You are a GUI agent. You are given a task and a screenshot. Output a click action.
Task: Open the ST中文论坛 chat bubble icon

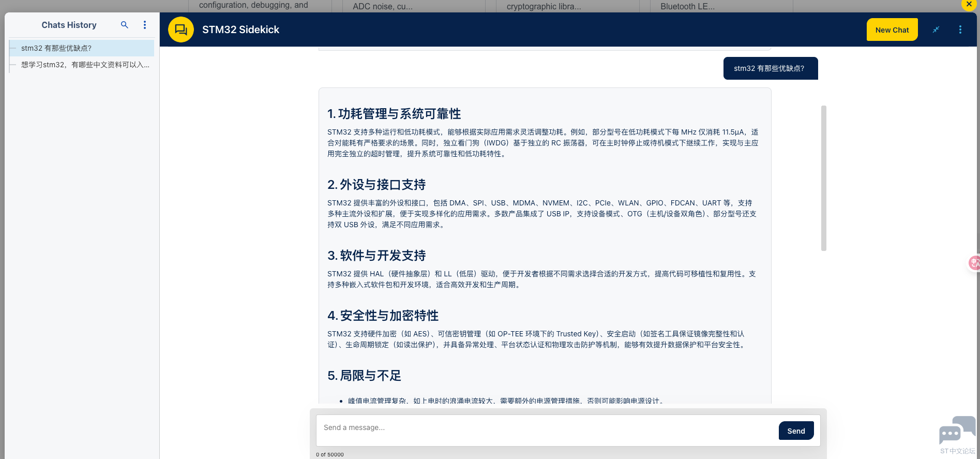(x=957, y=431)
